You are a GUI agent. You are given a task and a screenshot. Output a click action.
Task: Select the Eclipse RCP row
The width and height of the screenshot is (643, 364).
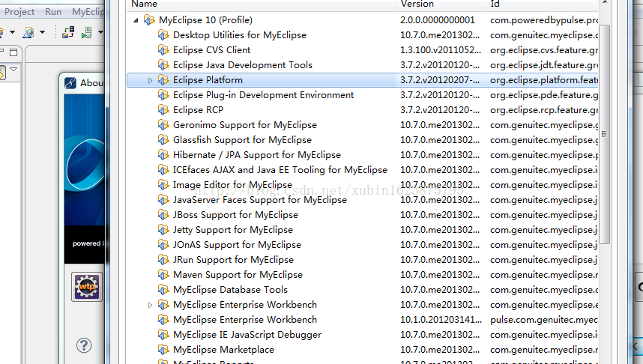click(363, 110)
